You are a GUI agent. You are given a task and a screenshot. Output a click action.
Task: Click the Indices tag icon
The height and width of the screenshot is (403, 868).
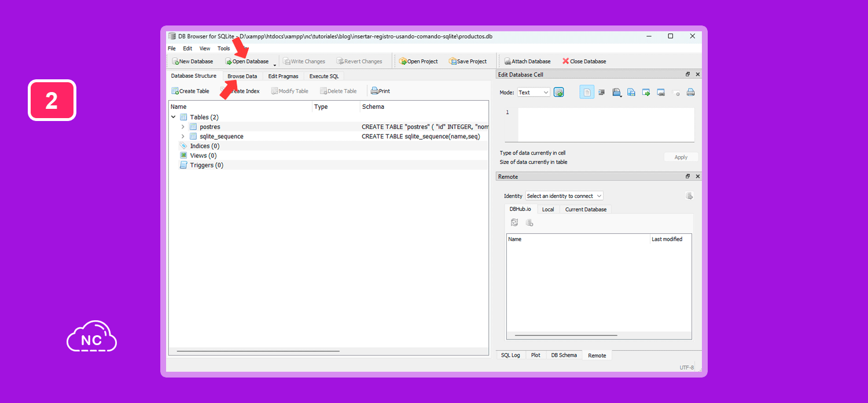point(183,146)
